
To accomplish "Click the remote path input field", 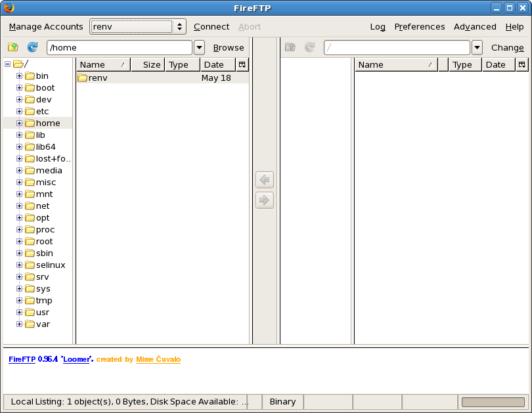I will click(397, 47).
